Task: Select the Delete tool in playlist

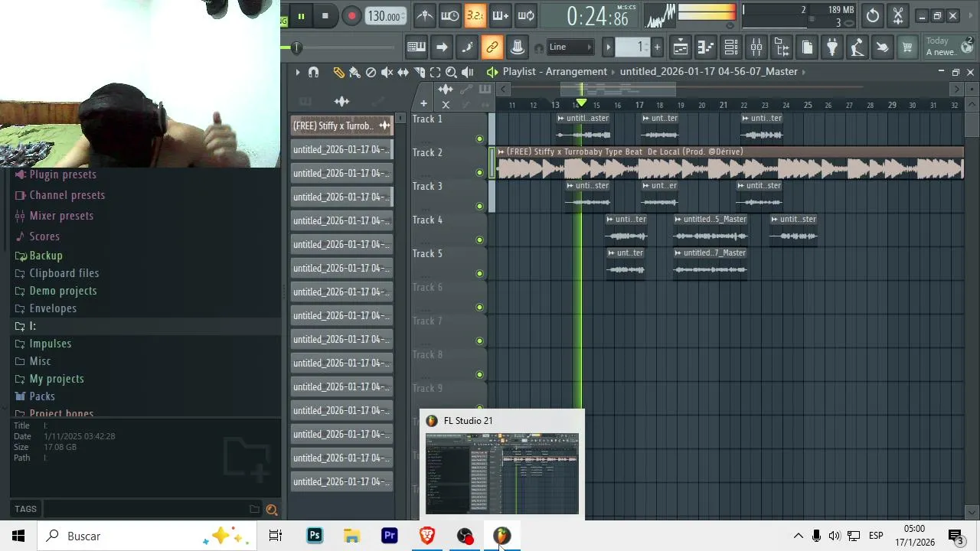Action: (x=371, y=72)
